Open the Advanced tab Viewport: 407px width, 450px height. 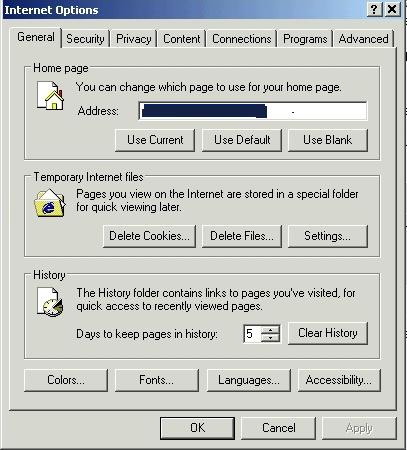click(363, 39)
